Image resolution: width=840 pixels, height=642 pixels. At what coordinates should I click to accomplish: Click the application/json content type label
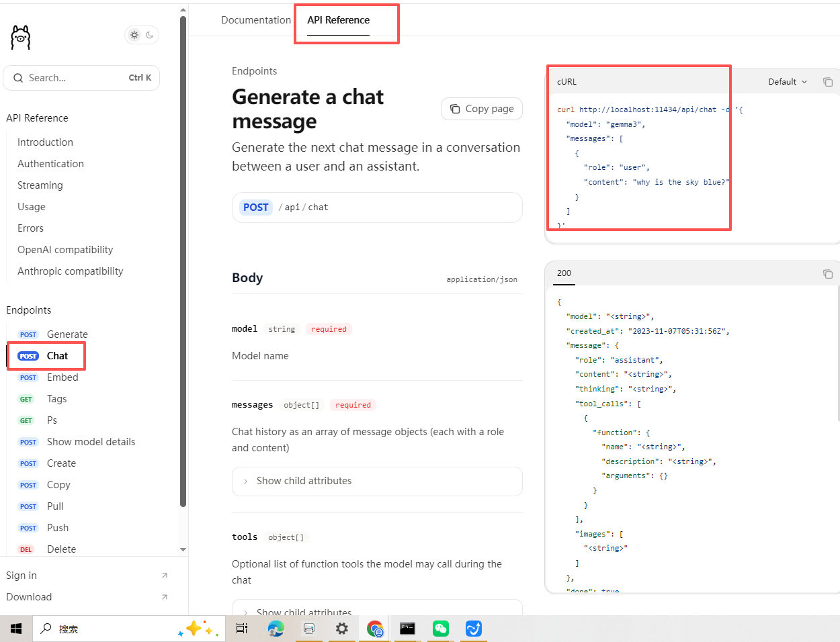click(x=482, y=279)
